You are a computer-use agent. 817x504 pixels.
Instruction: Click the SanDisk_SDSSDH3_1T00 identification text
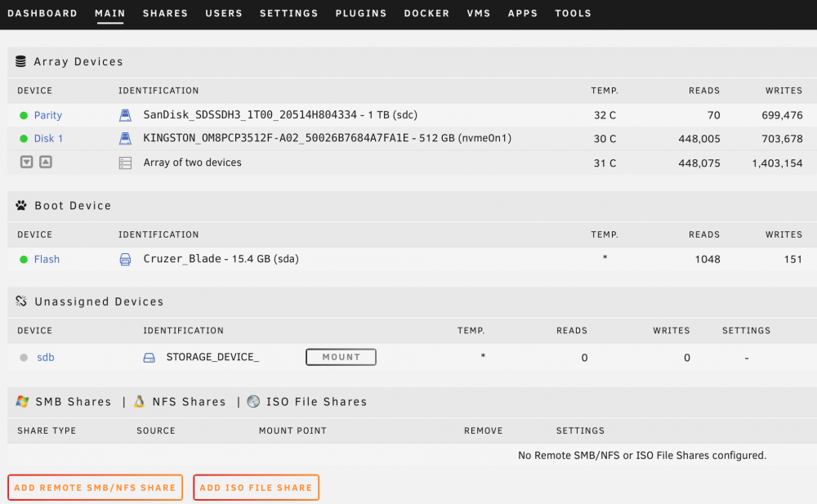pyautogui.click(x=280, y=114)
